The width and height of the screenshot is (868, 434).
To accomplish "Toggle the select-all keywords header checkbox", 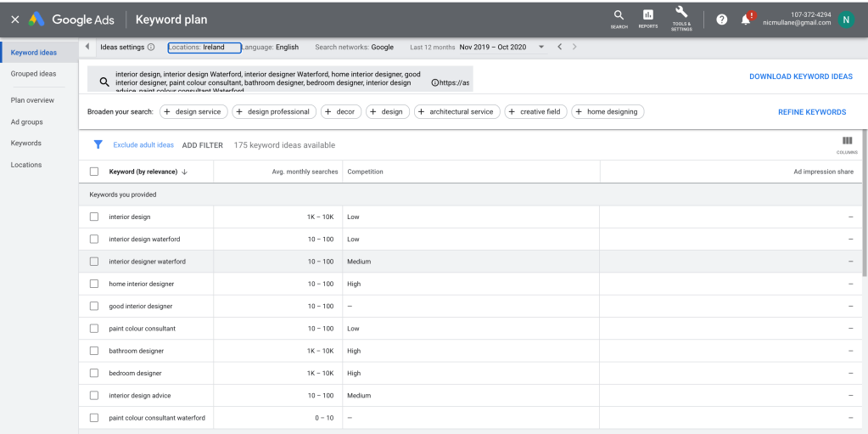I will click(x=94, y=172).
